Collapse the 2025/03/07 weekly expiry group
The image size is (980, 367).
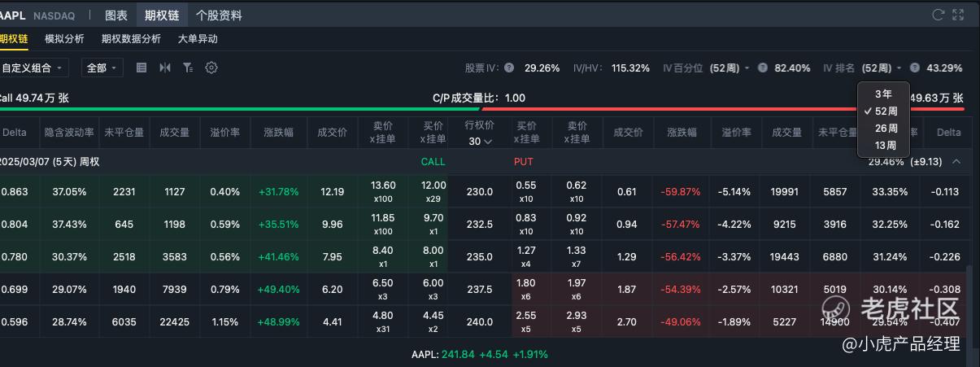[x=956, y=161]
